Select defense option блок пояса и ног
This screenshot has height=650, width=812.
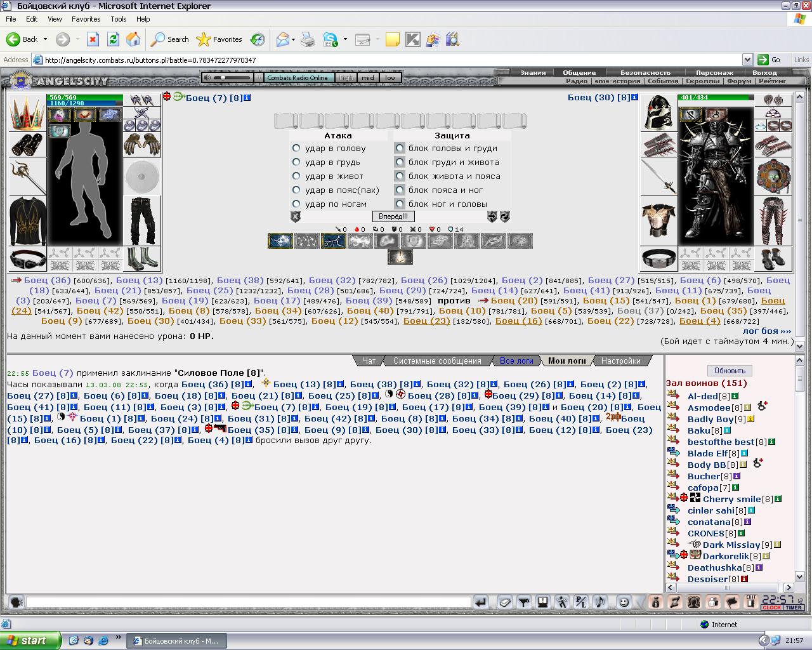(400, 190)
